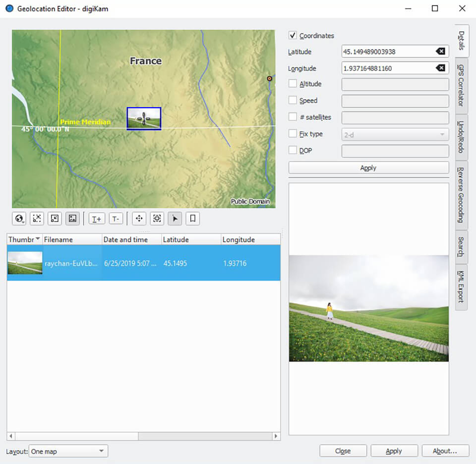476x464 pixels.
Task: Click the Apply button under DOP
Action: tap(368, 168)
